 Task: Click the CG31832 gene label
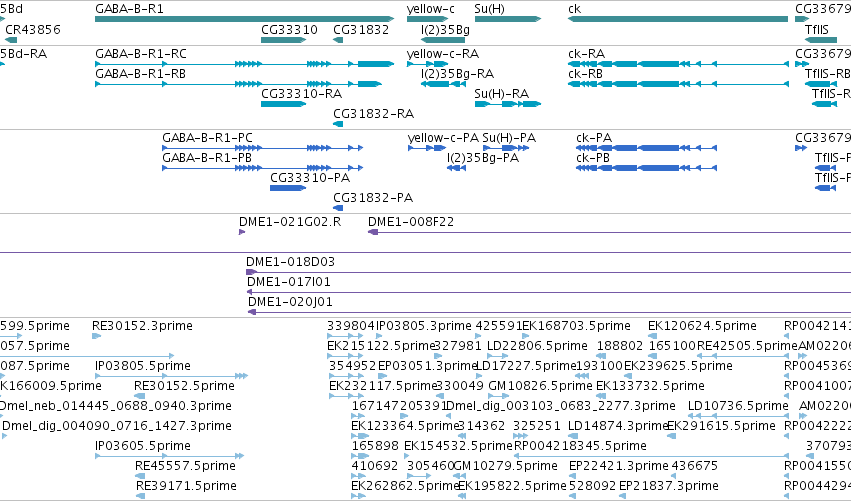[361, 29]
